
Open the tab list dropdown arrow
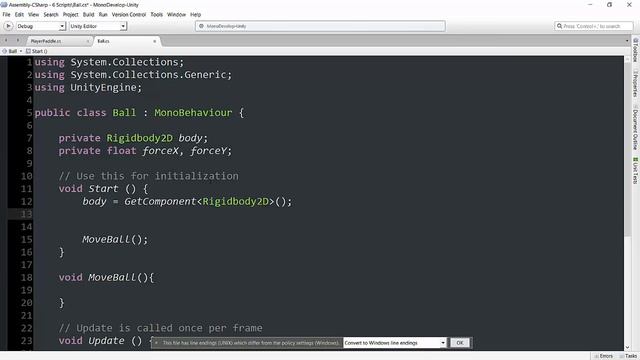pos(627,41)
